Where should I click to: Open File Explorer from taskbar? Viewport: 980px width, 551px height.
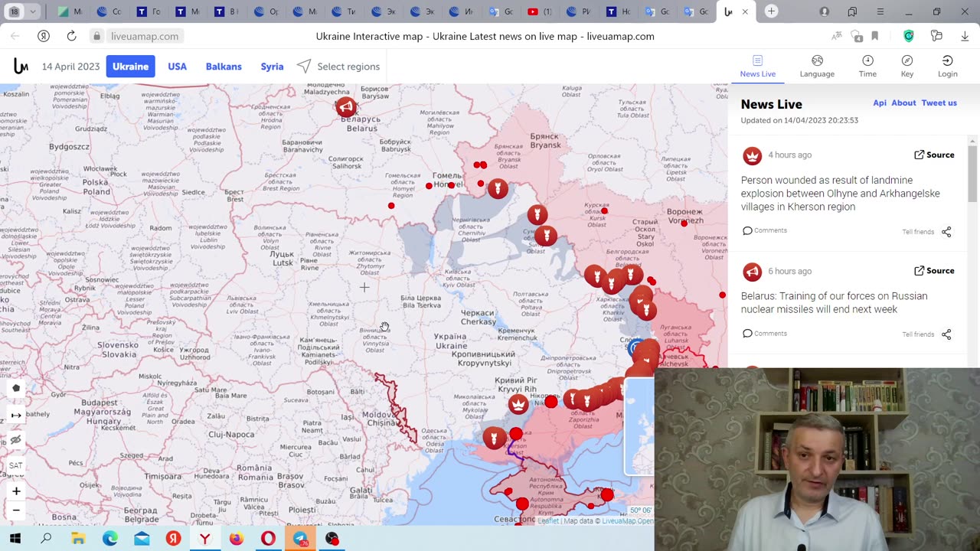pyautogui.click(x=78, y=539)
